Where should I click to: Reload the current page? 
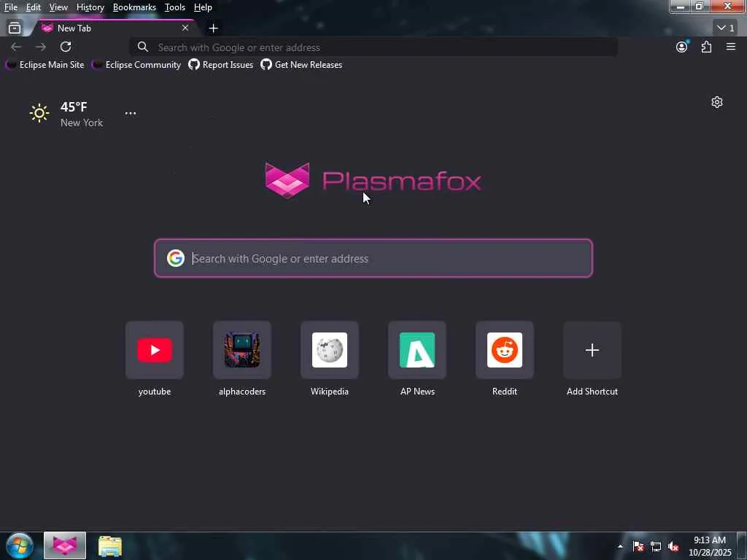(x=66, y=47)
